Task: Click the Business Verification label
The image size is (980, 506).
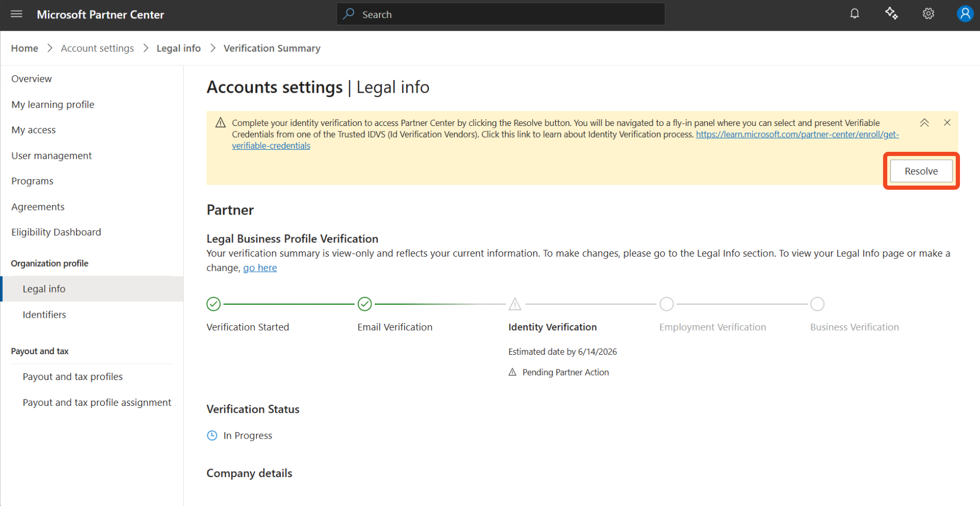Action: [x=855, y=327]
